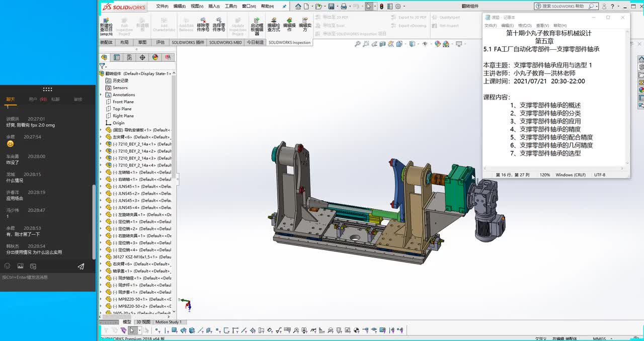644x341 pixels.
Task: Expand the (-) 左转轴<1> tree node
Action: coord(101,172)
